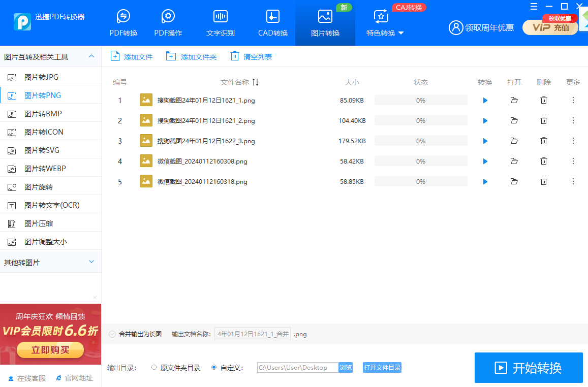Delete 搜狗截图24年01月12日1622_3.png with trash icon
The image size is (588, 387).
[544, 141]
